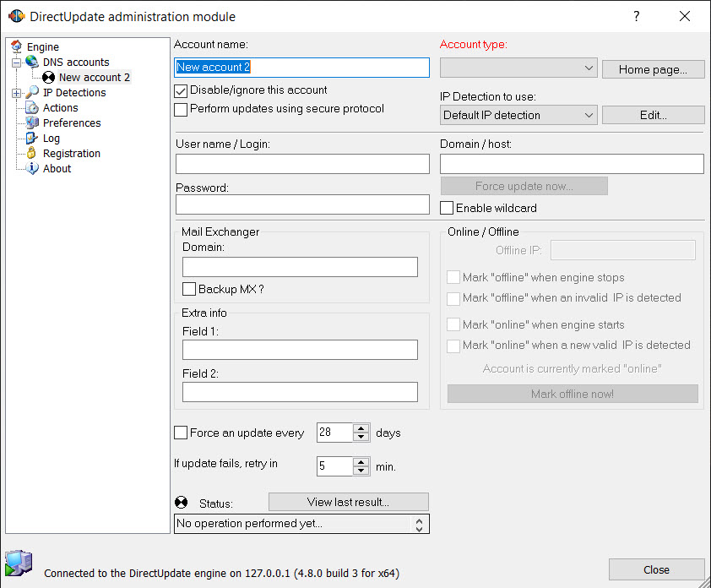Increase the force update days value
Screen dimensions: 711x588
pos(361,427)
